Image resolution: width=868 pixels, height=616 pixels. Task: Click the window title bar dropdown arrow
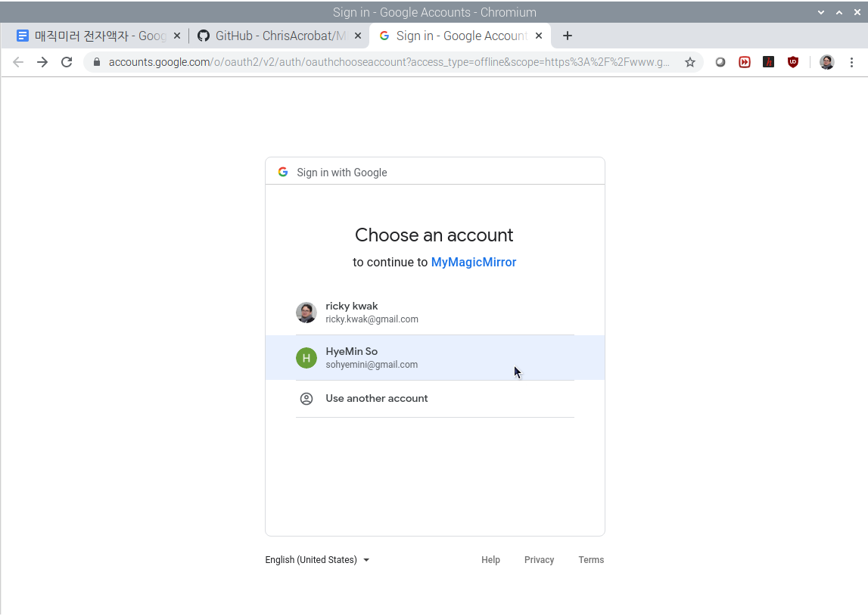point(821,12)
